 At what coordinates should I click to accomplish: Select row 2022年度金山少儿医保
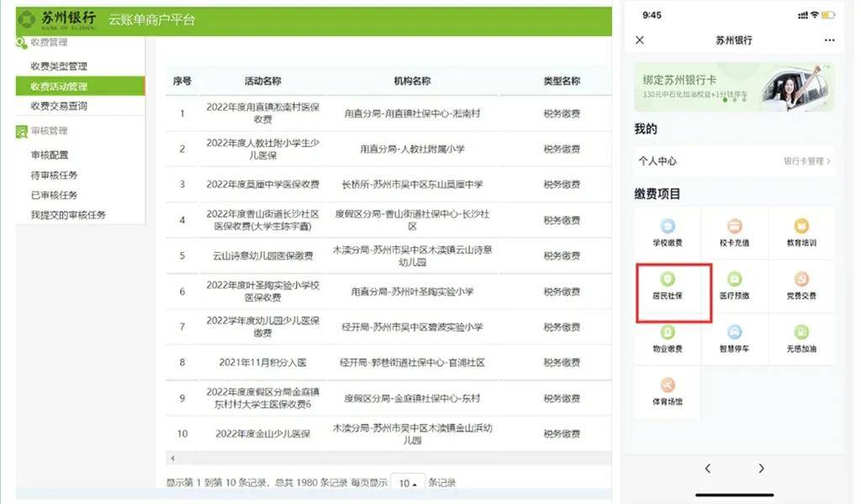pyautogui.click(x=388, y=433)
